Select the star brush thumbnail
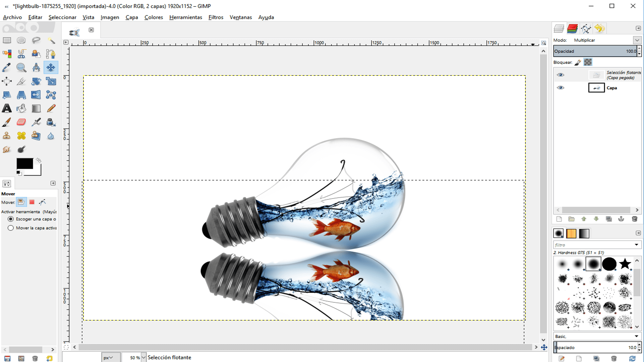 (x=625, y=264)
